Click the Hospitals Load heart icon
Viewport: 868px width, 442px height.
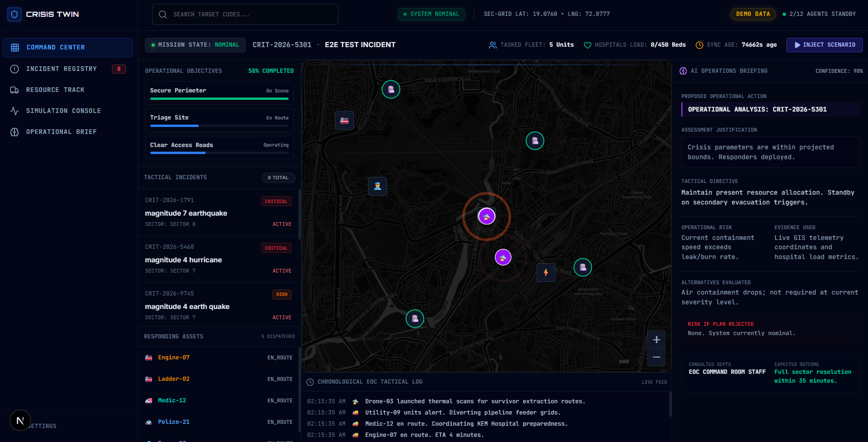pos(588,45)
